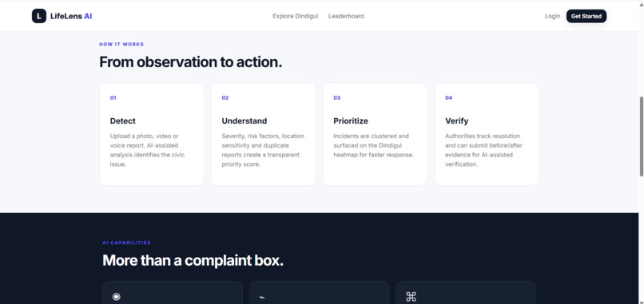Click the AI CAPABILITIES section label

point(126,243)
